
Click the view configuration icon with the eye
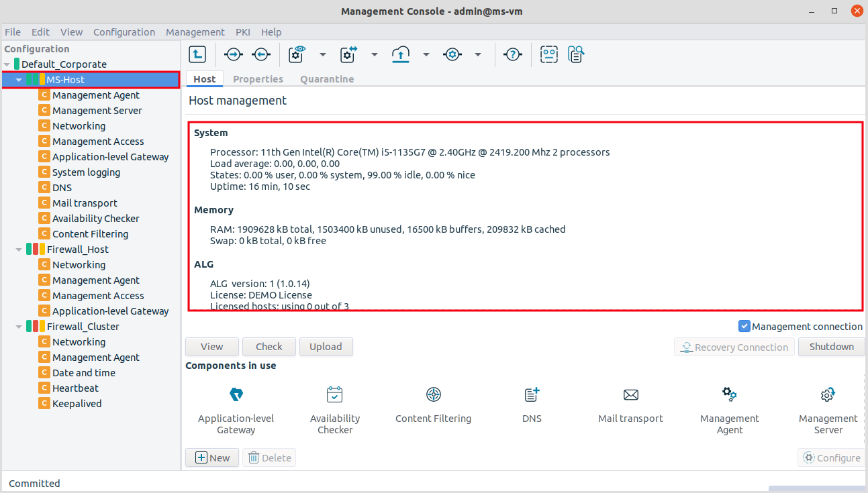click(x=295, y=54)
